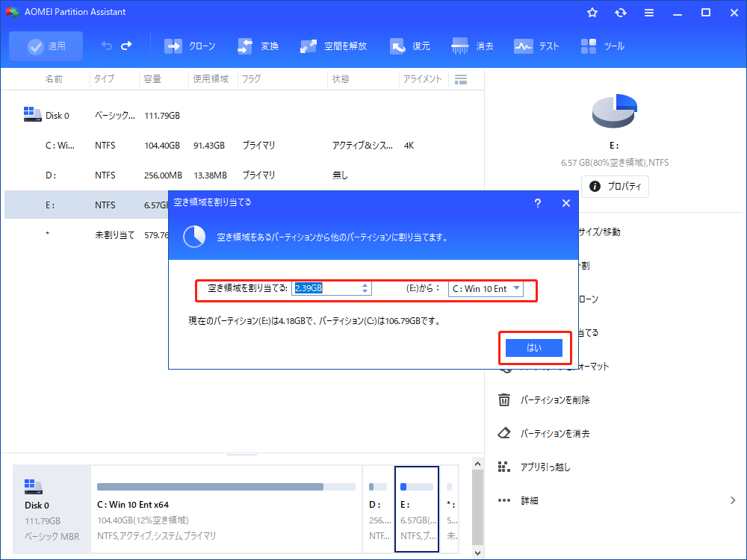The height and width of the screenshot is (560, 747).
Task: Click アプリ引っ越し in the side panel
Action: coord(545,467)
